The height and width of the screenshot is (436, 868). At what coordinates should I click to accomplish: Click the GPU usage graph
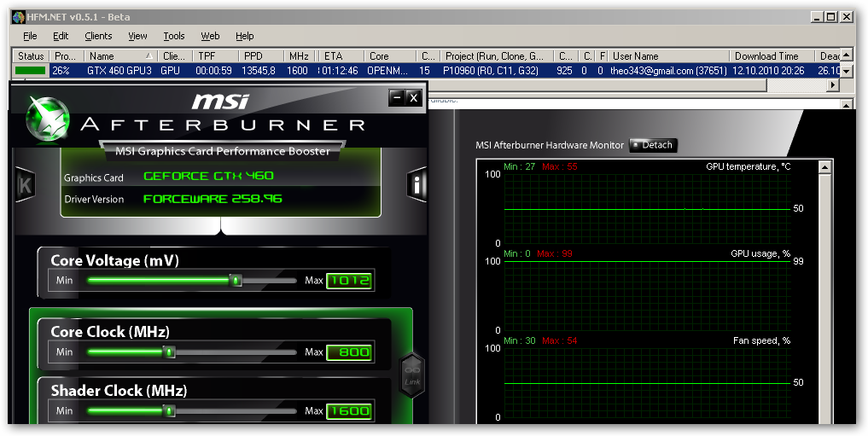647,296
